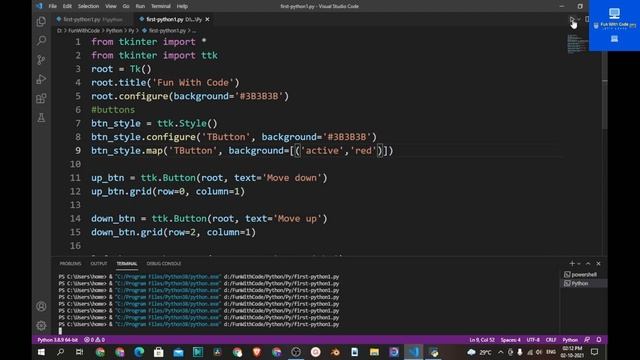
Task: Open the Accounts menu icon
Action: 41,306
